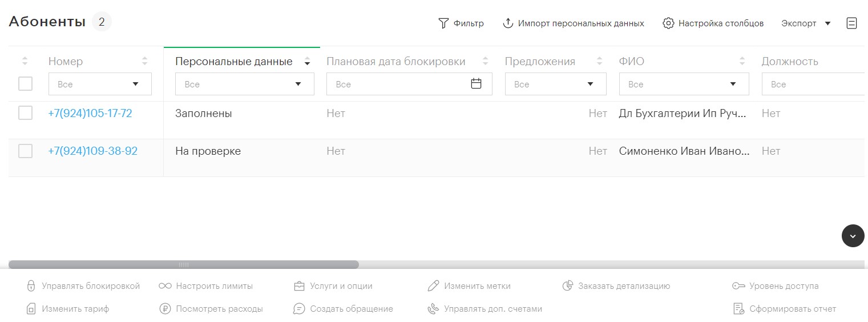Sort by the ФИО column header

pyautogui.click(x=631, y=62)
